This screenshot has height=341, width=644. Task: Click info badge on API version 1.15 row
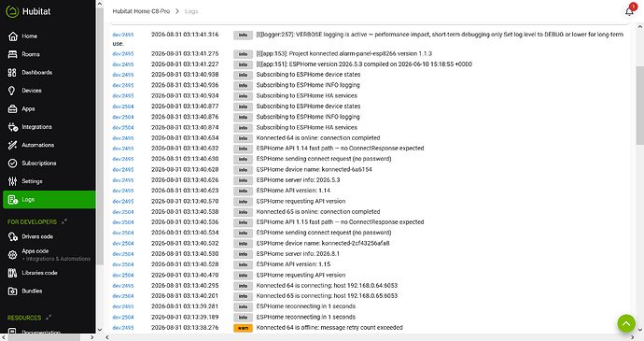click(x=243, y=264)
